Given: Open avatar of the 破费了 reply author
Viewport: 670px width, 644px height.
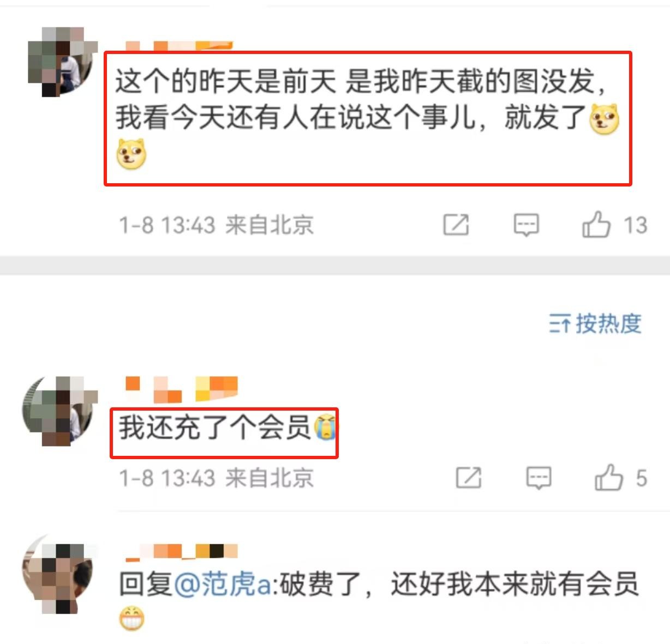Looking at the screenshot, I should 58,578.
